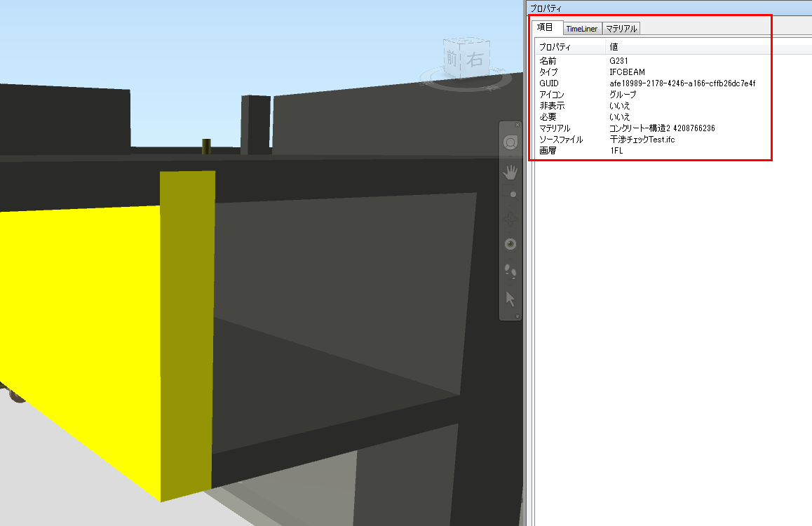Activate the Pan hand tool
The width and height of the screenshot is (812, 526).
510,170
